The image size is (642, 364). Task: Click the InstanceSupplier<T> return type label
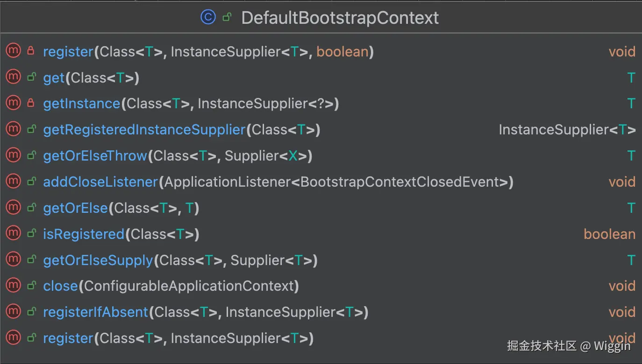pos(567,129)
